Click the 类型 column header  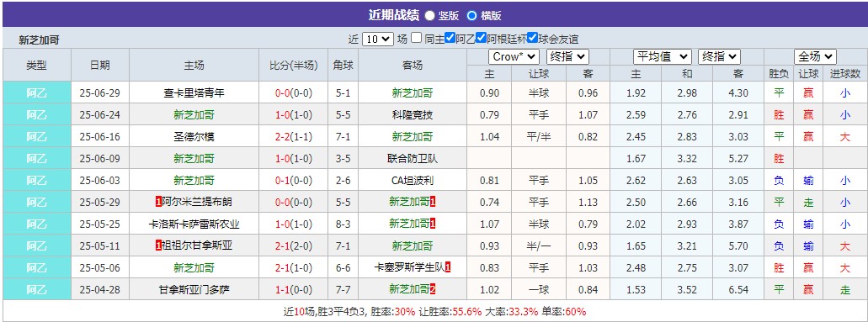[36, 65]
